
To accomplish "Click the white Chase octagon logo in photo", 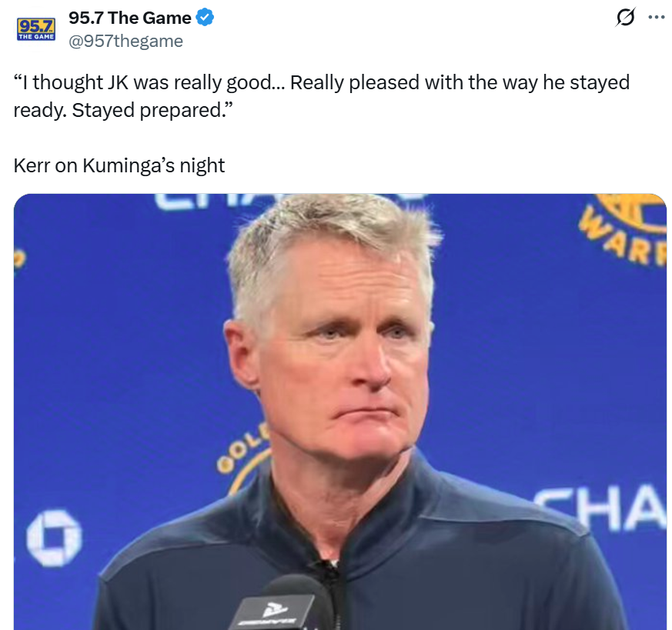I will (54, 538).
